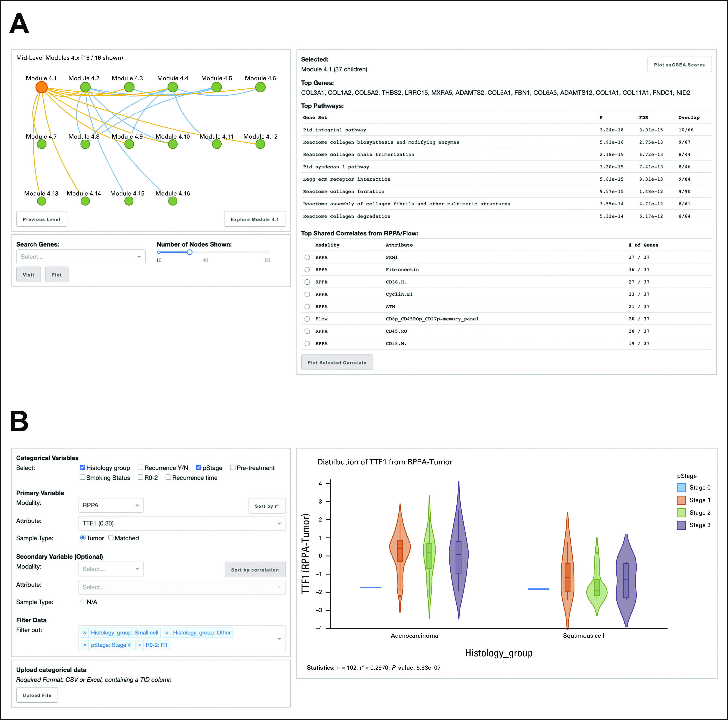Viewport: 728px width, 720px height.
Task: Select the Cyclin.E1 correlate radio button
Action: point(307,294)
